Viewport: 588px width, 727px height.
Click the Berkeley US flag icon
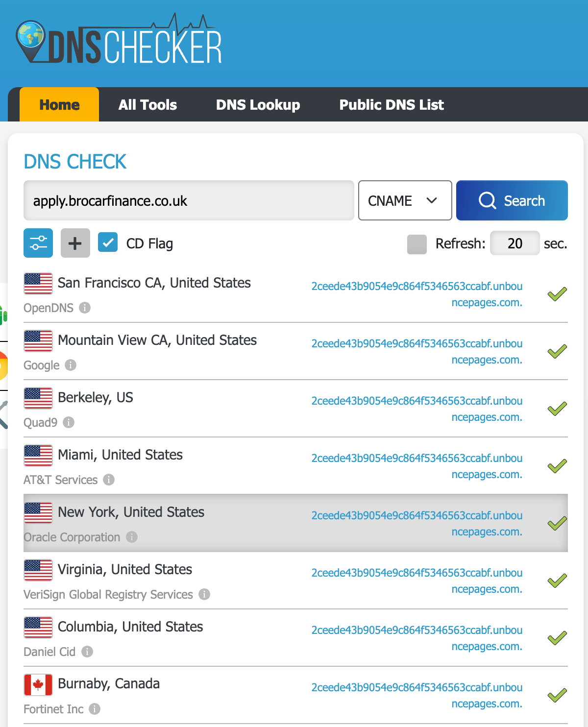38,398
